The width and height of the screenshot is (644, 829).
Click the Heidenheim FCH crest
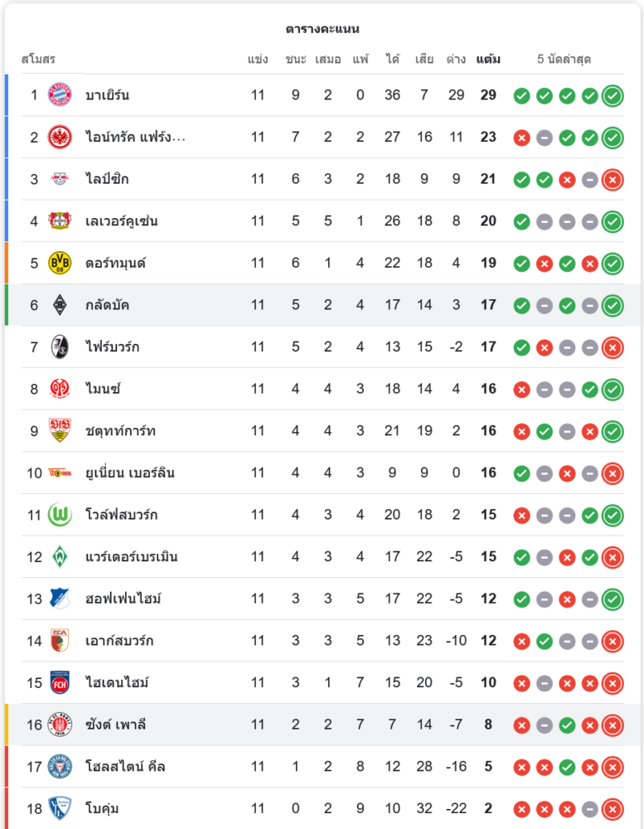[60, 682]
